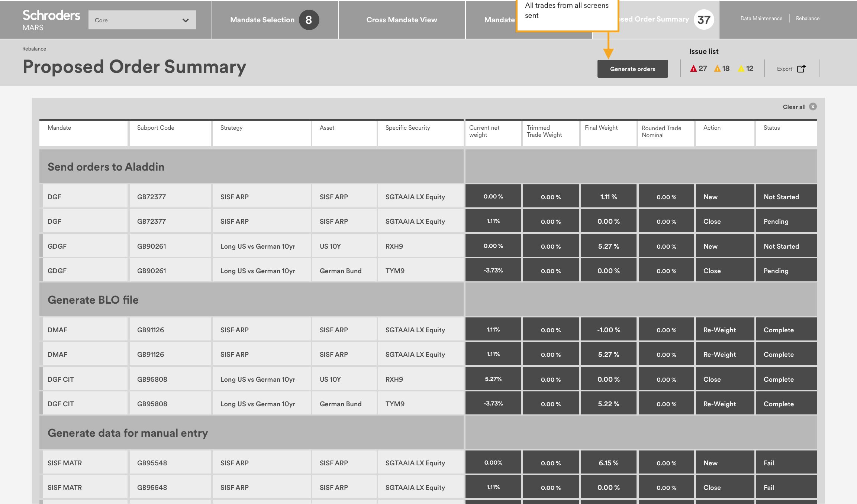This screenshot has width=857, height=504.
Task: Expand the Core dropdown chevron arrow
Action: click(186, 20)
